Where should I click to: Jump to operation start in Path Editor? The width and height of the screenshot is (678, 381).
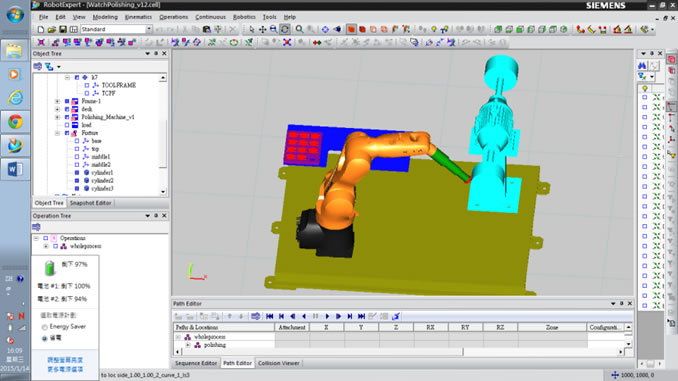click(x=269, y=317)
